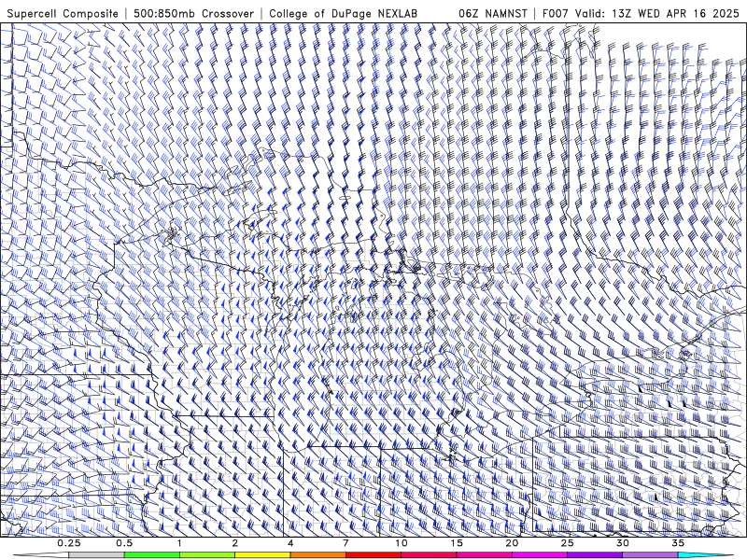
Task: Click the '2' legend value
Action: 235,543
